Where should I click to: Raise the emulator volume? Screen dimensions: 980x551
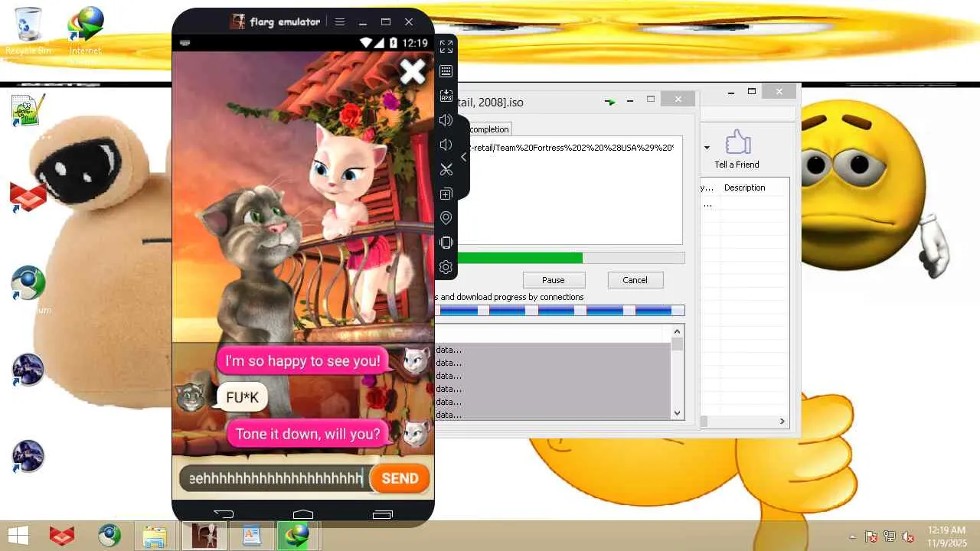tap(446, 120)
